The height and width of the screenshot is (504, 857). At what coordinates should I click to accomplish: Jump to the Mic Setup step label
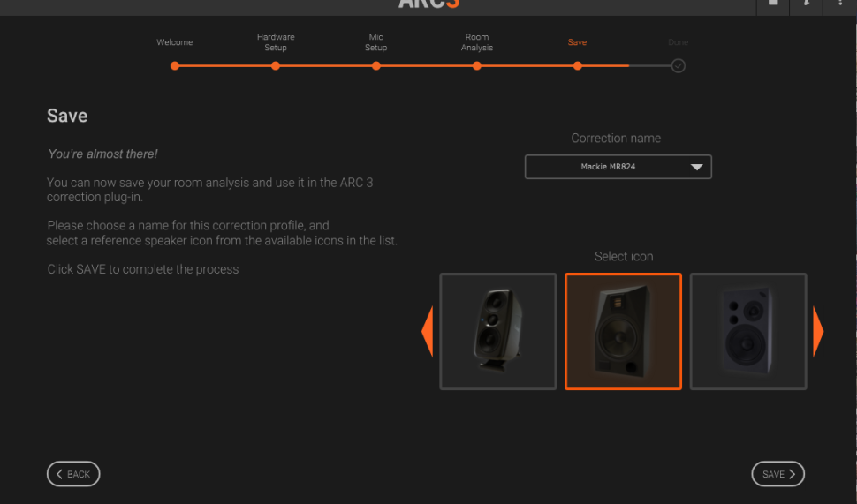[376, 42]
